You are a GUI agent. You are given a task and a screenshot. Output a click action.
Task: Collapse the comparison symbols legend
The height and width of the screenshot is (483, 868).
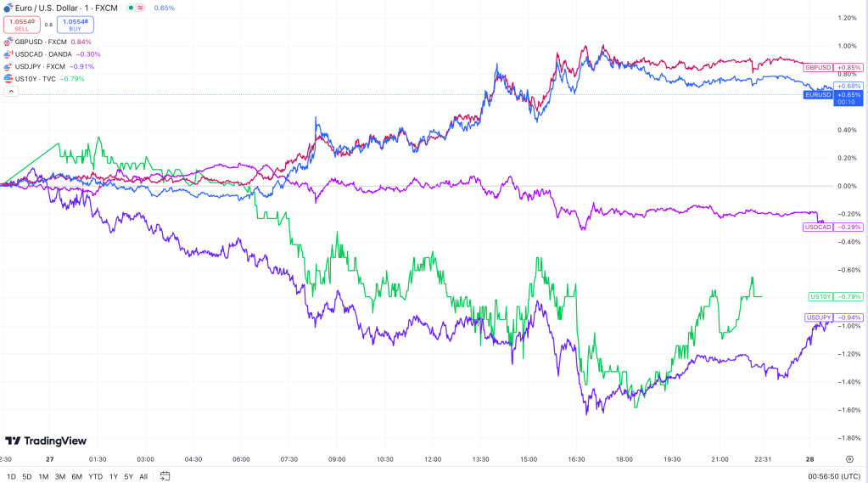tap(9, 91)
